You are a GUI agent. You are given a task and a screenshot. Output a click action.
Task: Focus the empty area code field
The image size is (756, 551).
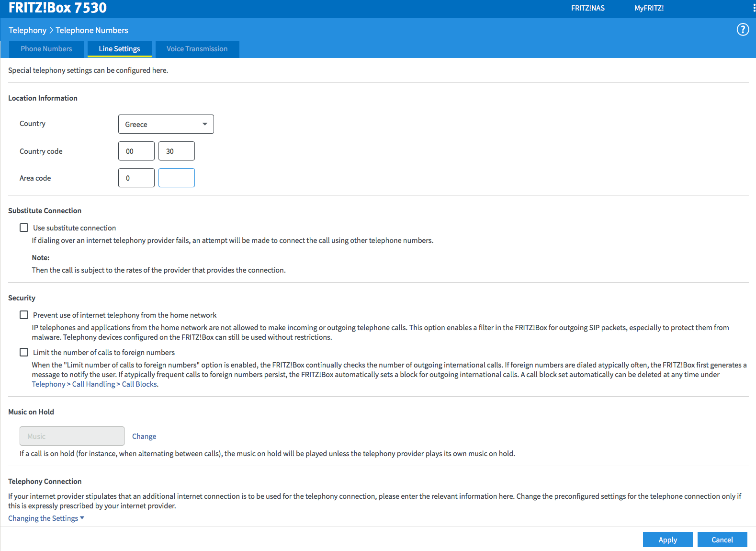coord(177,178)
